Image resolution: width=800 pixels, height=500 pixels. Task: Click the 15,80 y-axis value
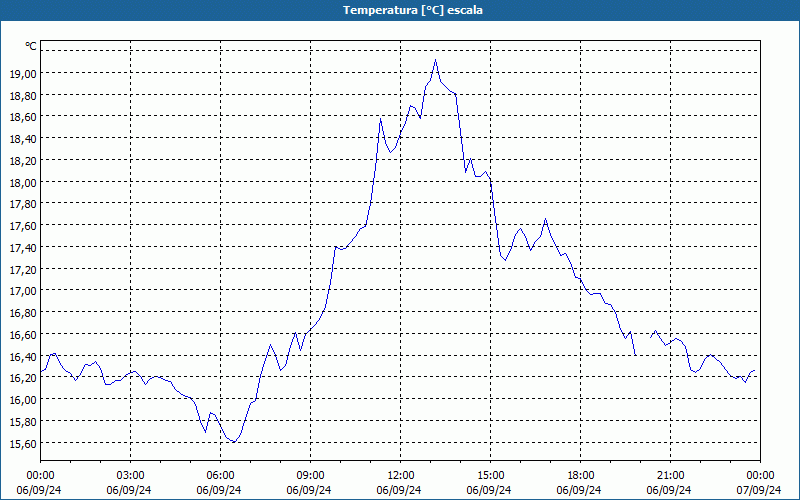coord(23,421)
